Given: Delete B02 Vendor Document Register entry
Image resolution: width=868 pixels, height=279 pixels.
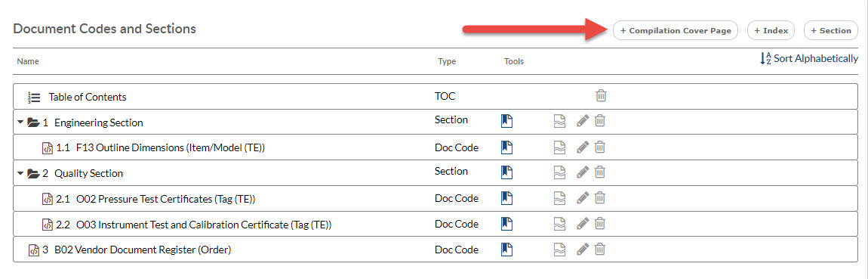Looking at the screenshot, I should tap(599, 250).
